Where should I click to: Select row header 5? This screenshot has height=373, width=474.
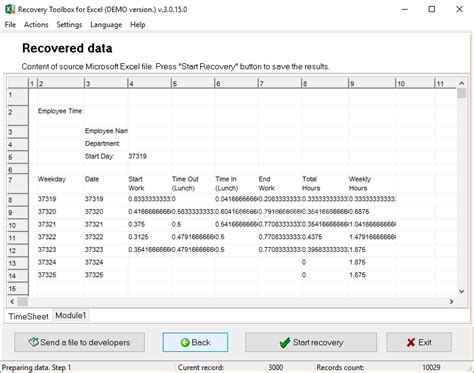click(x=18, y=157)
